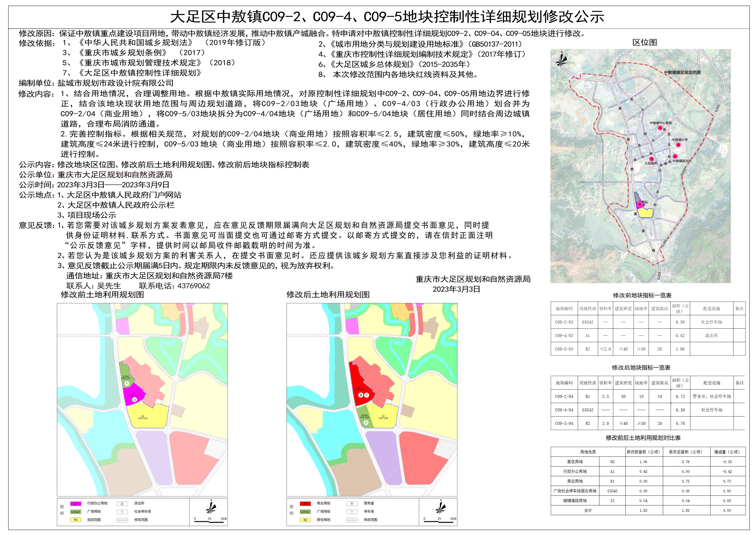Click the 修改后土地利用规划图 heading
Screen dimensions: 756x535
tap(328, 294)
